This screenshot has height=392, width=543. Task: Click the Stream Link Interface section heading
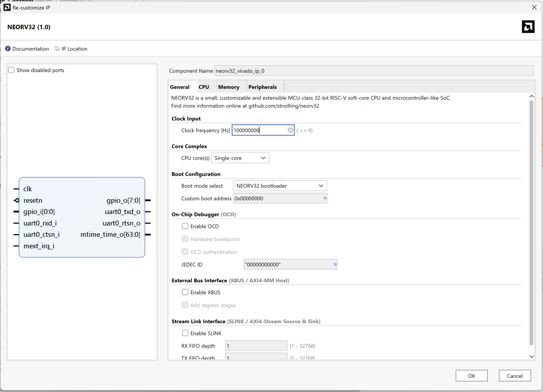[x=246, y=322]
